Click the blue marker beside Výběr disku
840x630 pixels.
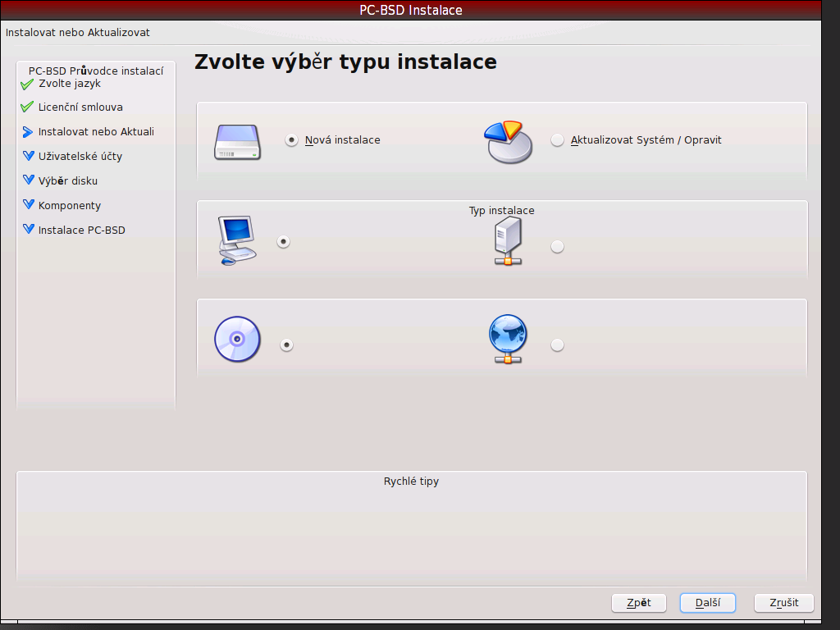[29, 180]
